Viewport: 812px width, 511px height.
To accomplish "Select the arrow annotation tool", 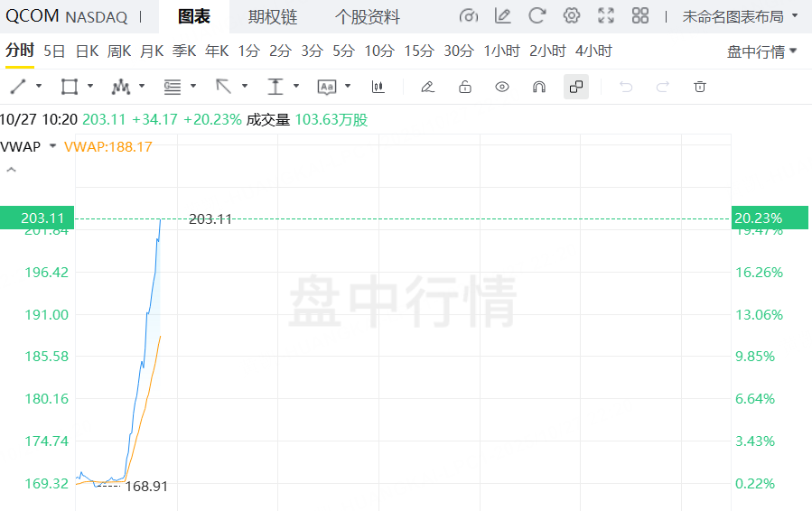I will (224, 87).
